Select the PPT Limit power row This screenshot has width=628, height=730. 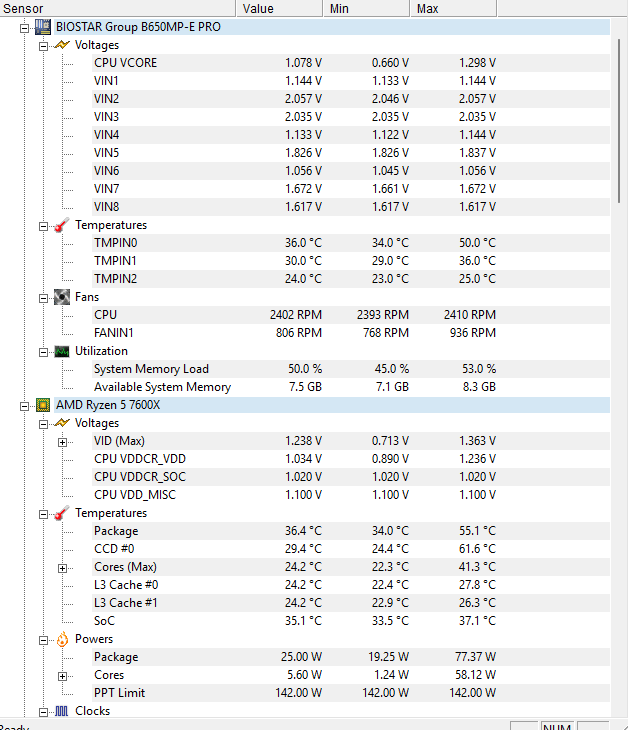[118, 693]
